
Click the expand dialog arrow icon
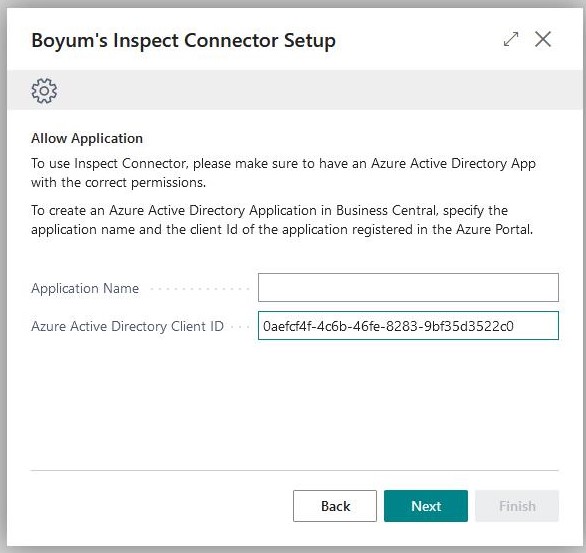coord(511,39)
